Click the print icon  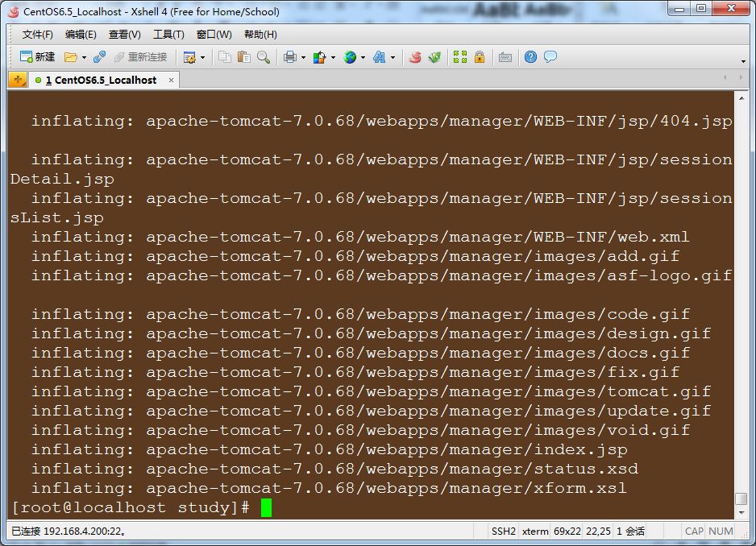tap(290, 57)
